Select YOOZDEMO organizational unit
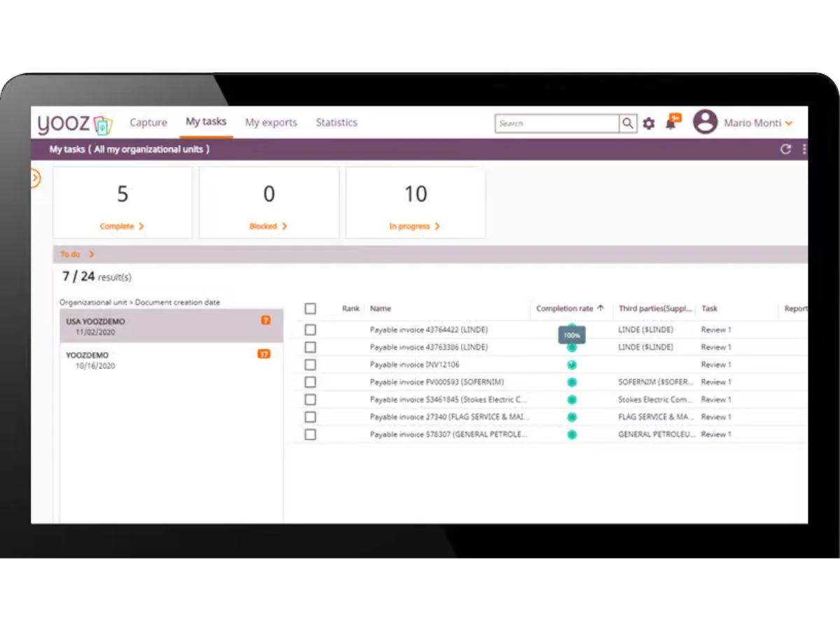Viewport: 840px width, 630px height. 171,360
